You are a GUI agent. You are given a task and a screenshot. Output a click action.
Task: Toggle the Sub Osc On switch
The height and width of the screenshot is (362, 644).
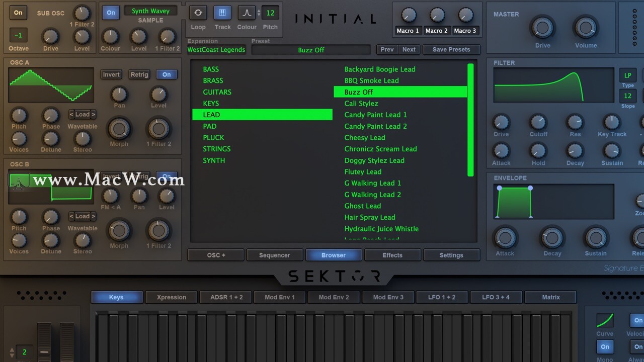(18, 13)
